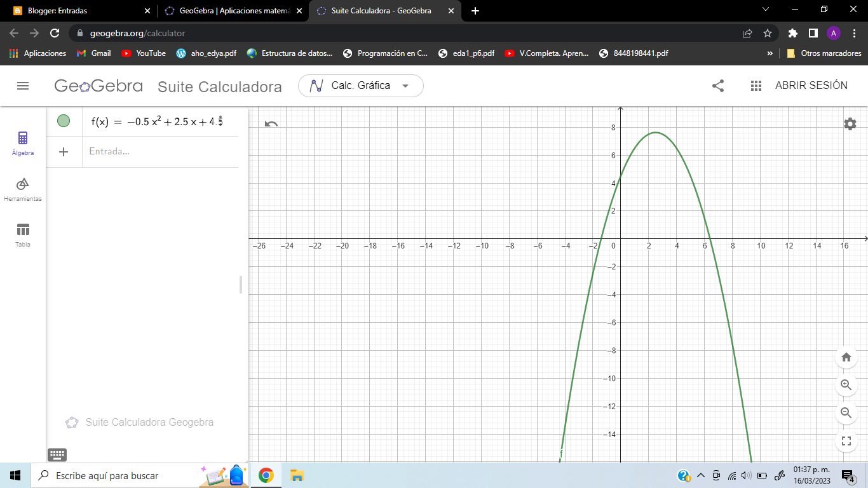Enter fullscreen graph mode
The height and width of the screenshot is (488, 868).
pos(846,441)
